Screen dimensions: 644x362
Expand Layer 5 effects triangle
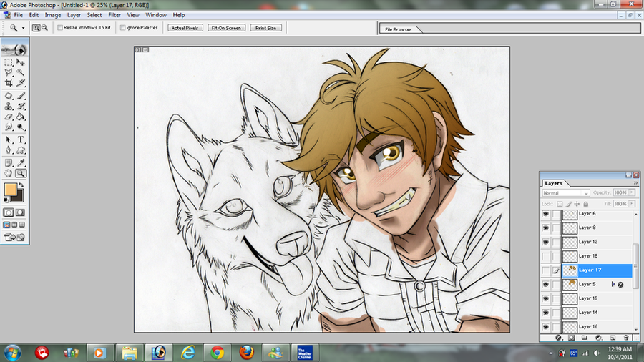point(613,284)
